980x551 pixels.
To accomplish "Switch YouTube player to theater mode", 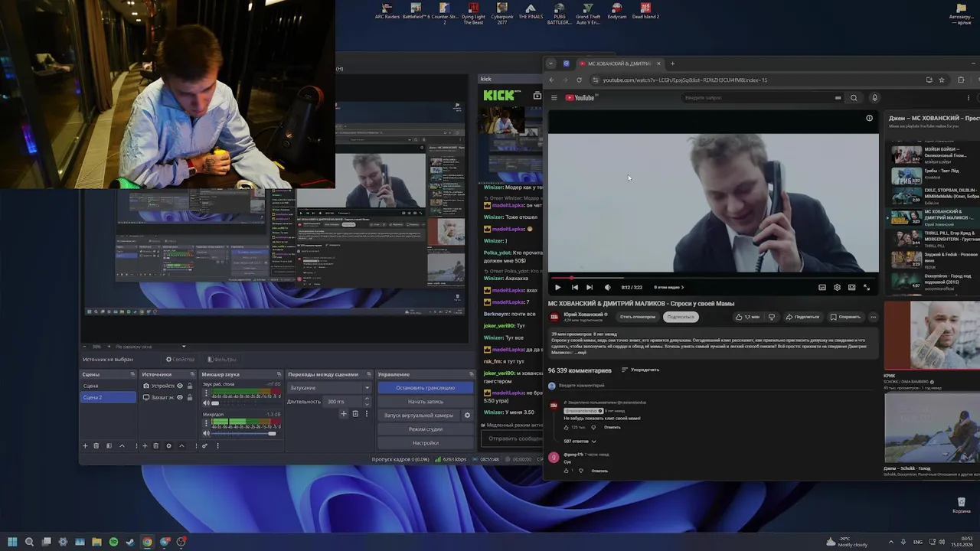I will click(851, 287).
